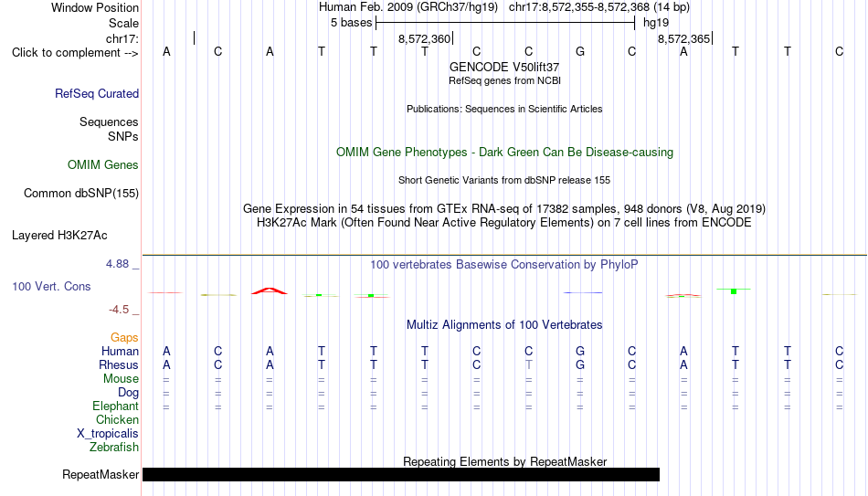
Task: Select the Dog alignment row label
Action: point(129,393)
